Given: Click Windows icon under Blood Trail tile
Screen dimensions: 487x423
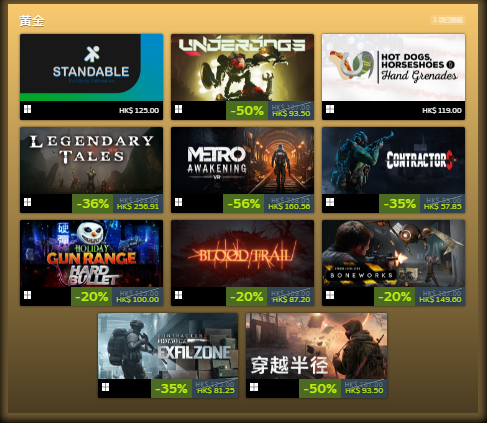Looking at the screenshot, I should (x=178, y=295).
